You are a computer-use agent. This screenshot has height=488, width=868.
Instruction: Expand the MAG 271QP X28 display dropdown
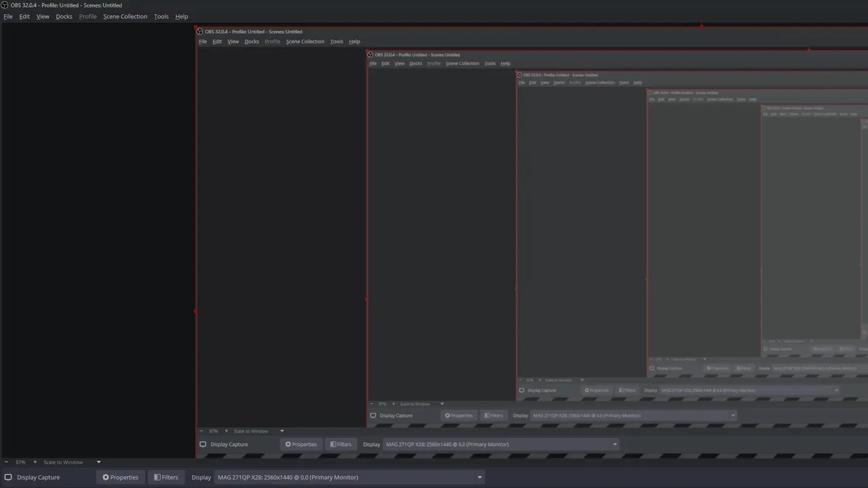click(350, 477)
